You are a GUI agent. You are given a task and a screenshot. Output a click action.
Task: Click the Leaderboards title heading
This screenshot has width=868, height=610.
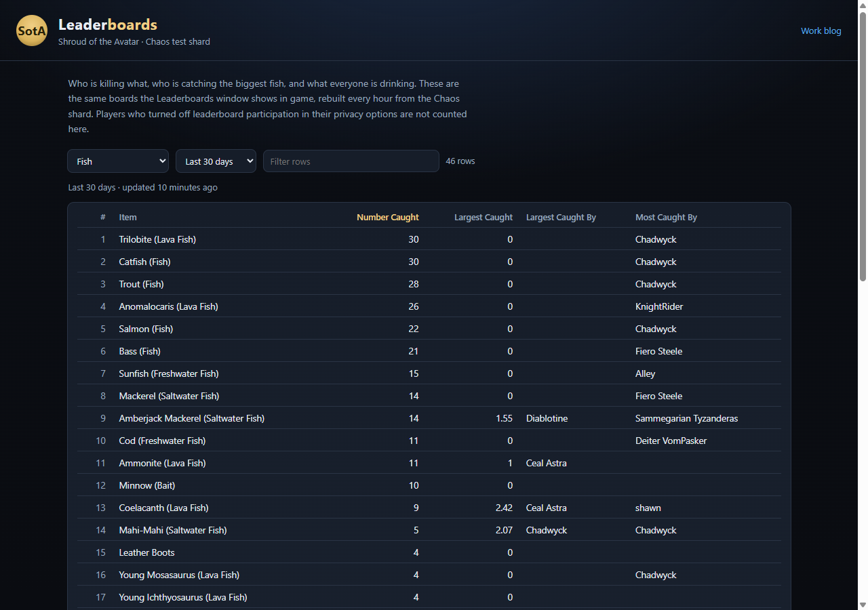pyautogui.click(x=108, y=24)
